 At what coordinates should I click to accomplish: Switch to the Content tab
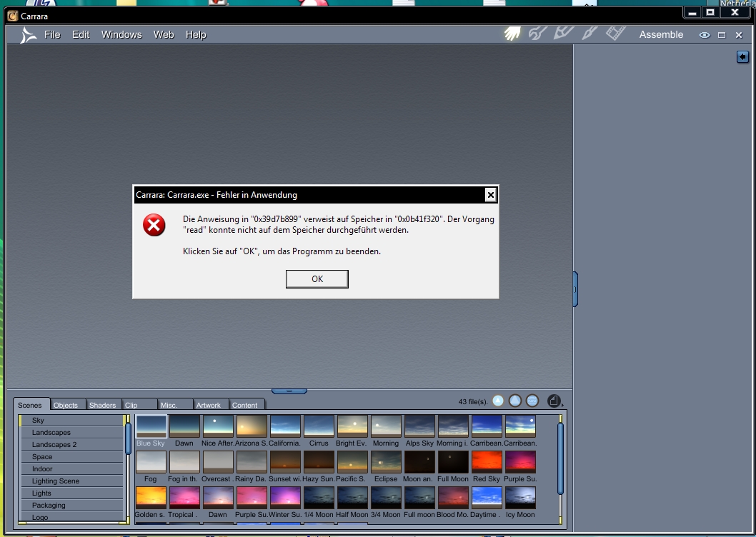246,405
